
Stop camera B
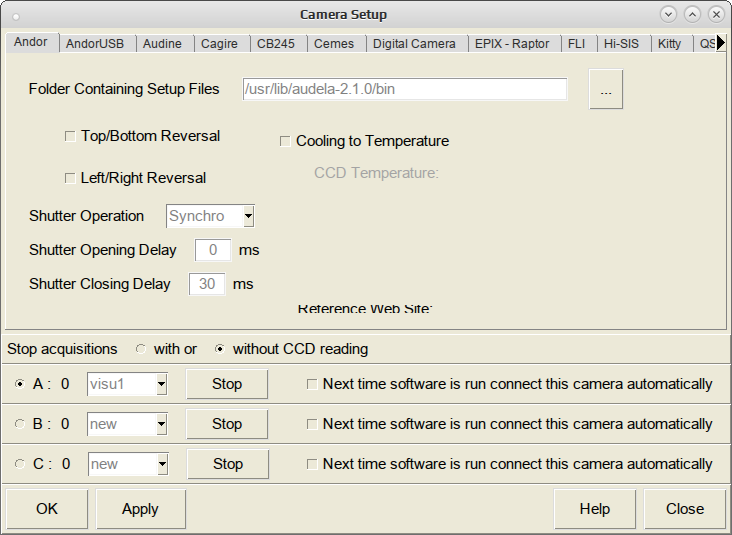coord(227,424)
